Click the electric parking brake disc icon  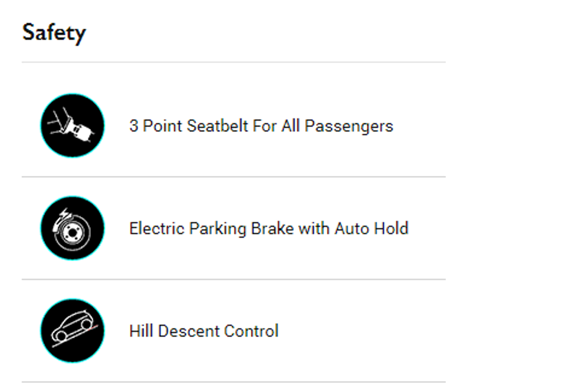click(x=73, y=228)
